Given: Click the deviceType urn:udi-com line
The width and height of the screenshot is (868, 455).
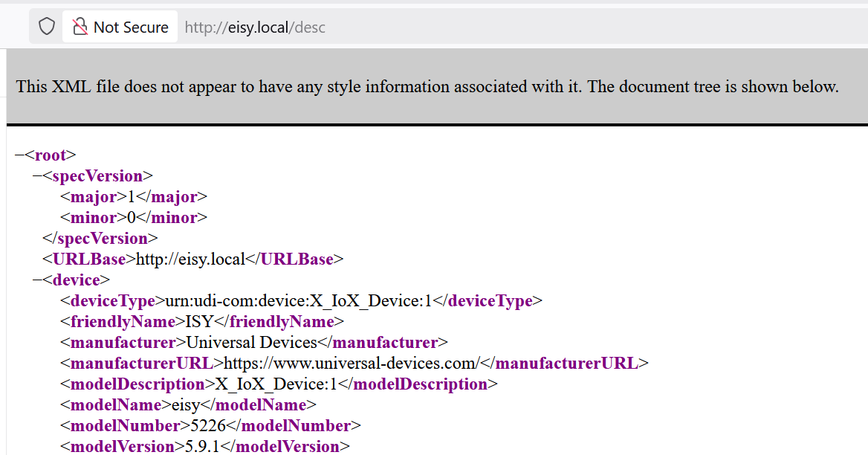Looking at the screenshot, I should [301, 300].
